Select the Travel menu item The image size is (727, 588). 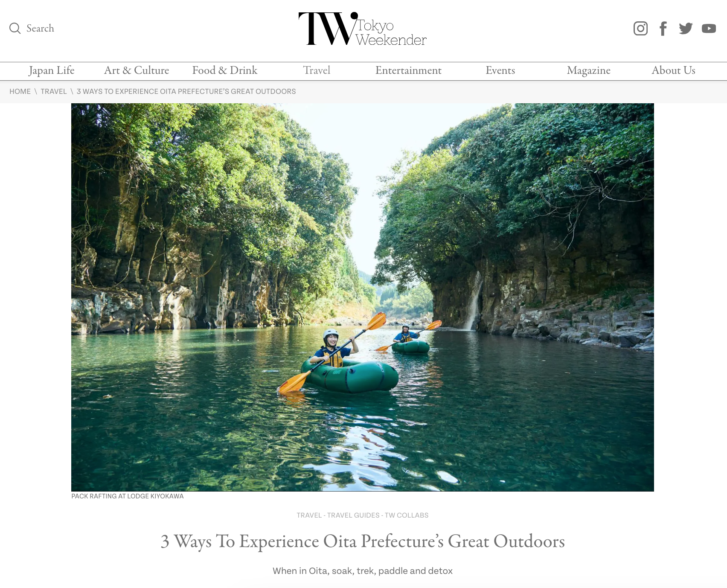[x=317, y=70]
